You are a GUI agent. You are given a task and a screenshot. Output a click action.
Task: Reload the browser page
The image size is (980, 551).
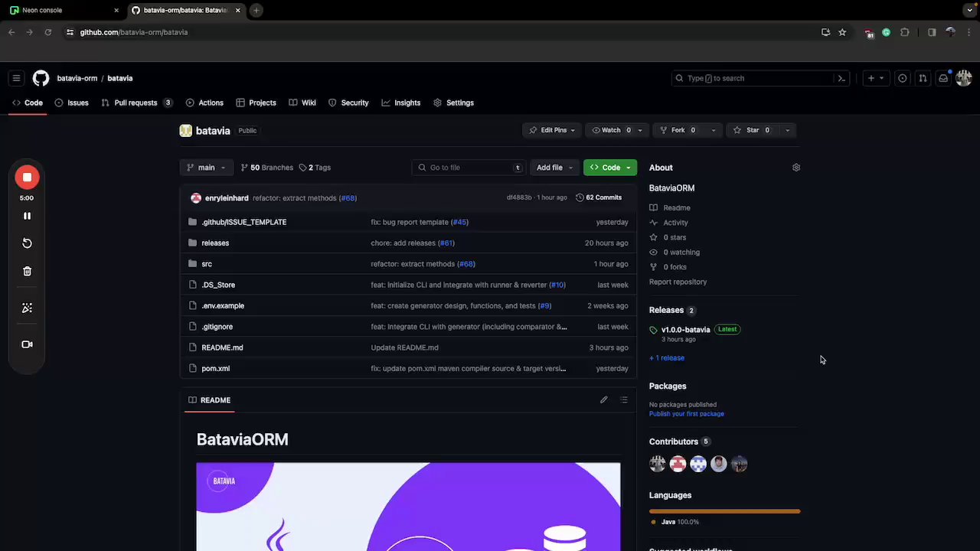47,32
